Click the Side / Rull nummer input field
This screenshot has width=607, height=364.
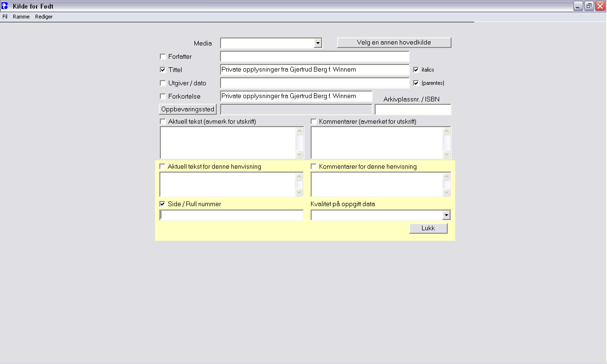pos(231,215)
